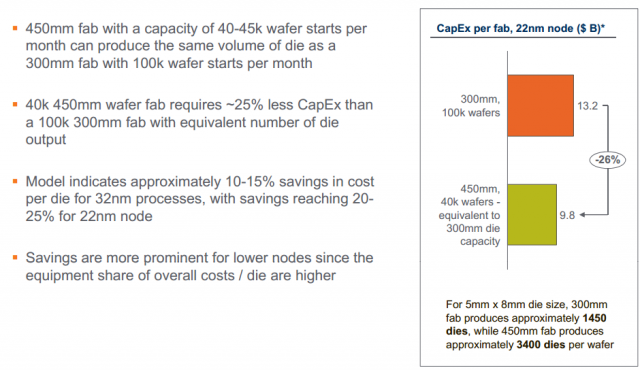Click the bold '3400 dies' text

tap(541, 345)
